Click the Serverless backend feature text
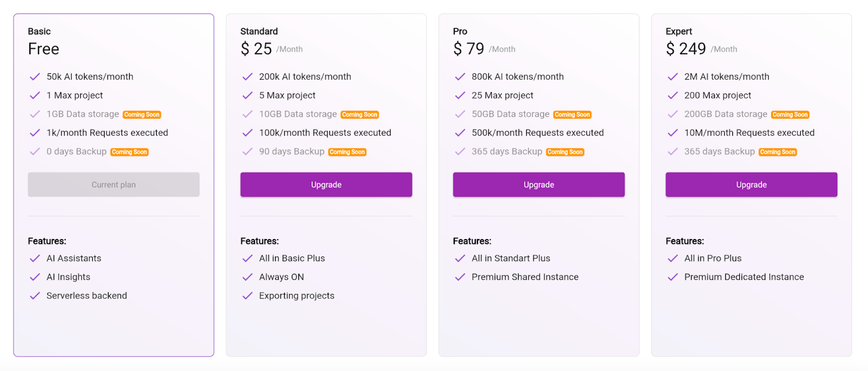The height and width of the screenshot is (371, 868). pyautogui.click(x=87, y=295)
